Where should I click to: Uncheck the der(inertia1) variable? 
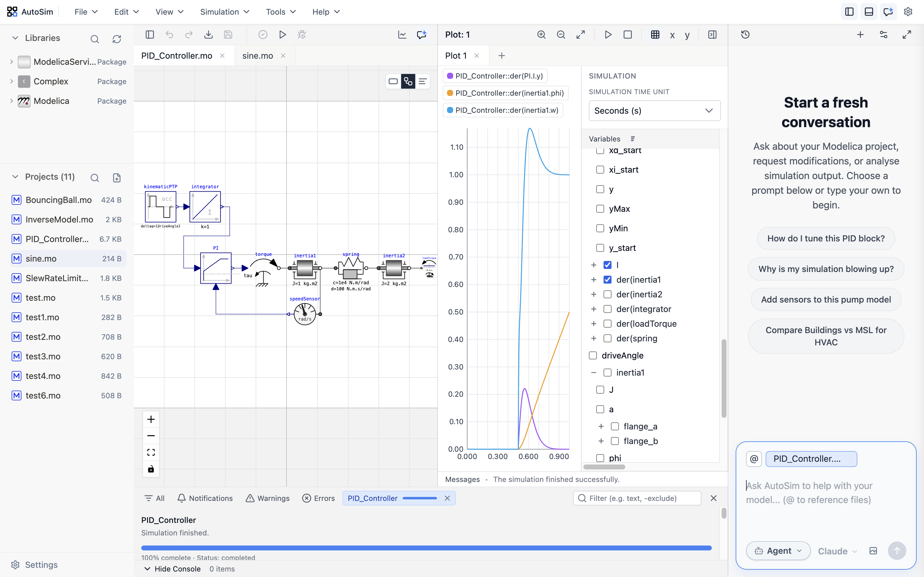coord(608,279)
